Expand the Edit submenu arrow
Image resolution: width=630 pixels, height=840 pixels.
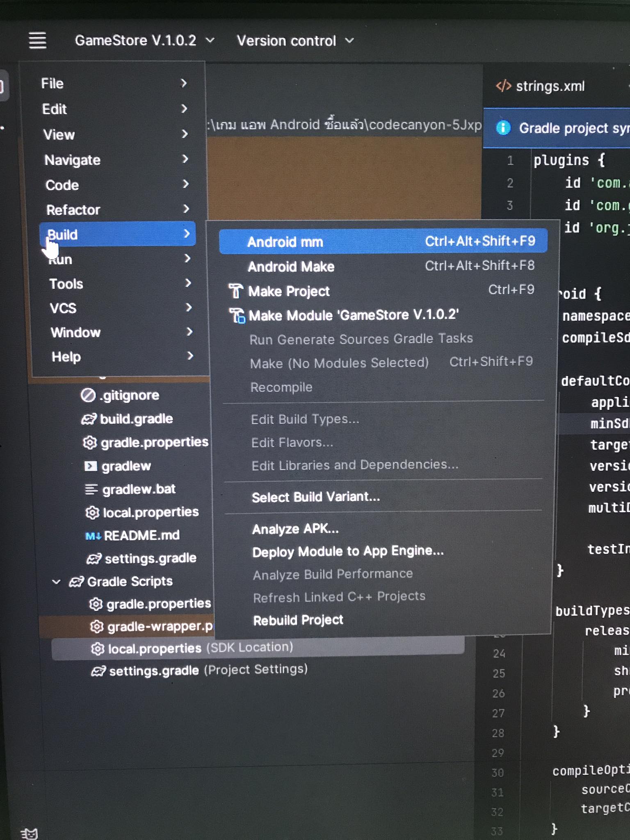pos(184,108)
